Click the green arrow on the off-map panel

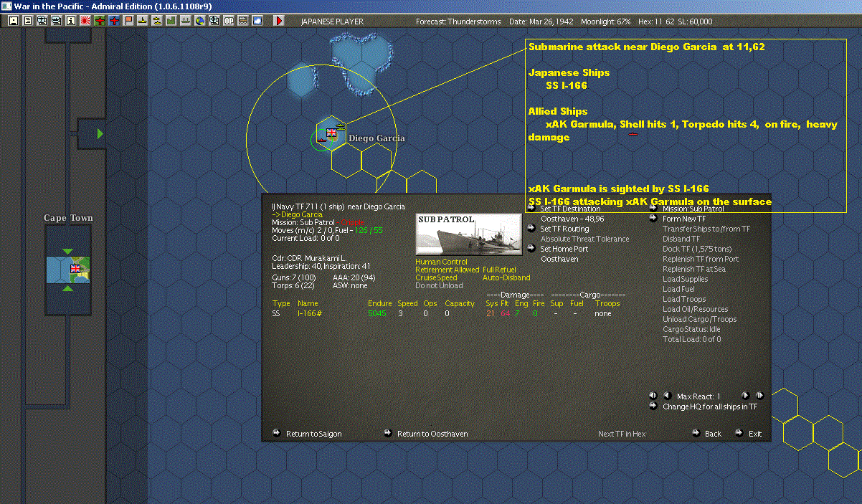coord(100,133)
